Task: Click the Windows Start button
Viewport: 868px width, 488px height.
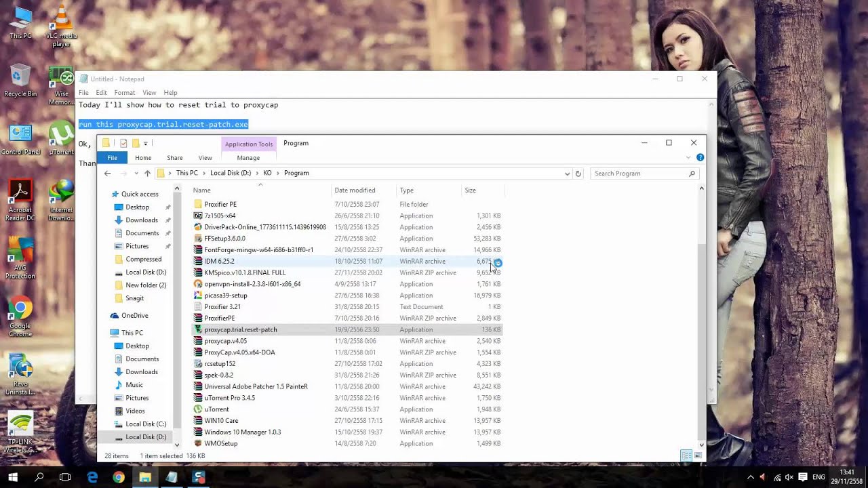Action: [x=13, y=477]
